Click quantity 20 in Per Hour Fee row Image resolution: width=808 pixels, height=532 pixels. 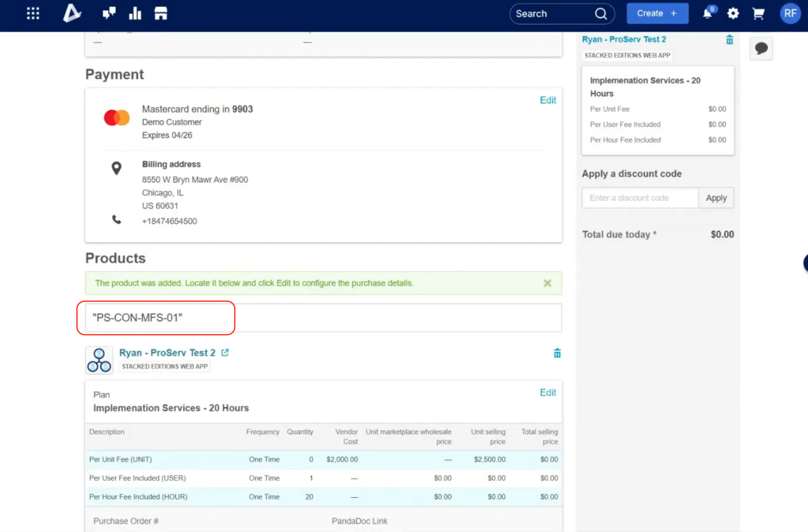click(x=309, y=497)
